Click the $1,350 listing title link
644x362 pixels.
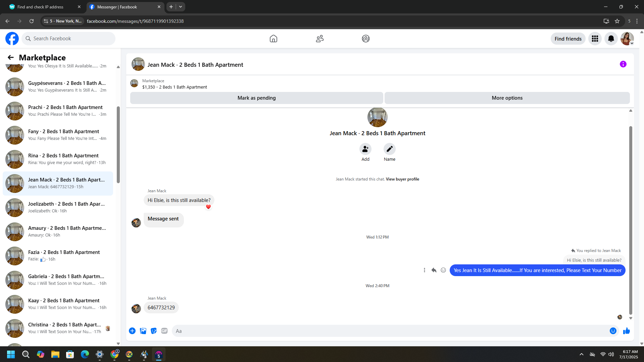(175, 87)
